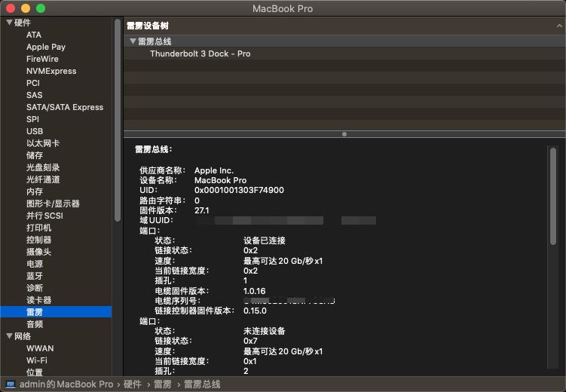The height and width of the screenshot is (392, 566).
Task: Select 图形卡/显示器 in the sidebar
Action: click(53, 204)
